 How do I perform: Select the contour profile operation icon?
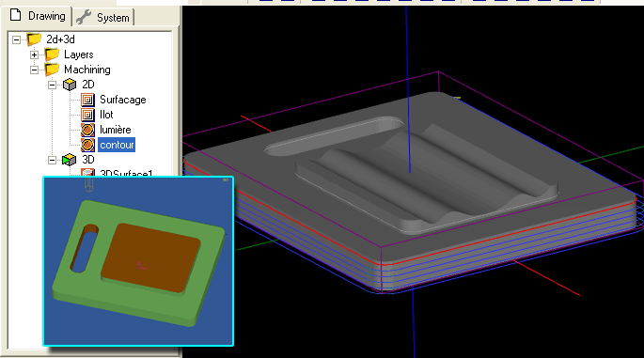coord(87,145)
